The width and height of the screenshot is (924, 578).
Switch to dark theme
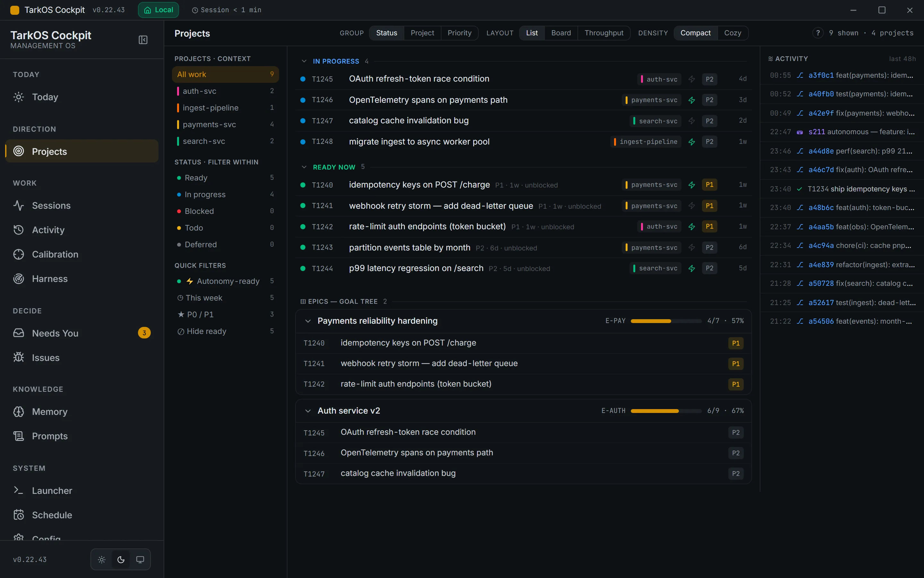pyautogui.click(x=121, y=560)
